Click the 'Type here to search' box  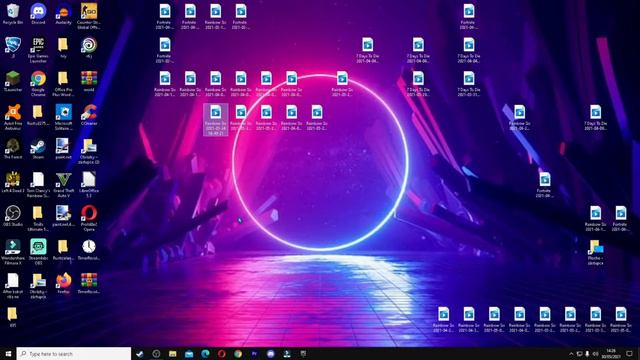point(74,353)
